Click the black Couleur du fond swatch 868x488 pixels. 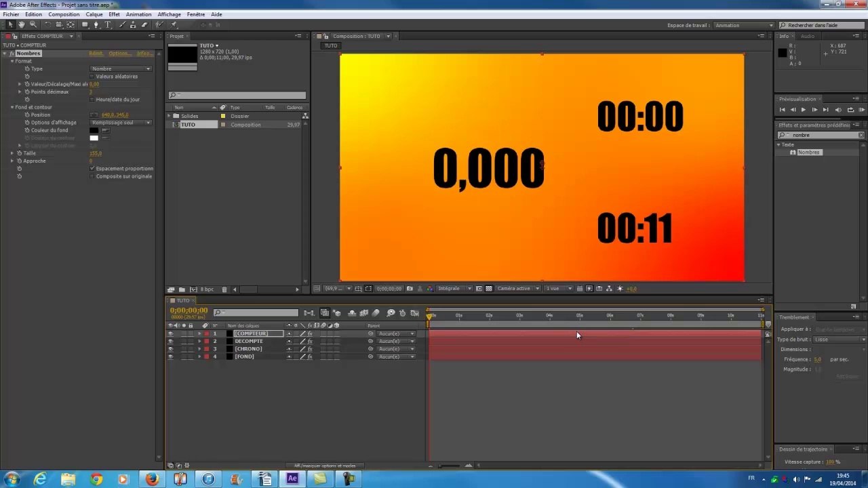(94, 130)
